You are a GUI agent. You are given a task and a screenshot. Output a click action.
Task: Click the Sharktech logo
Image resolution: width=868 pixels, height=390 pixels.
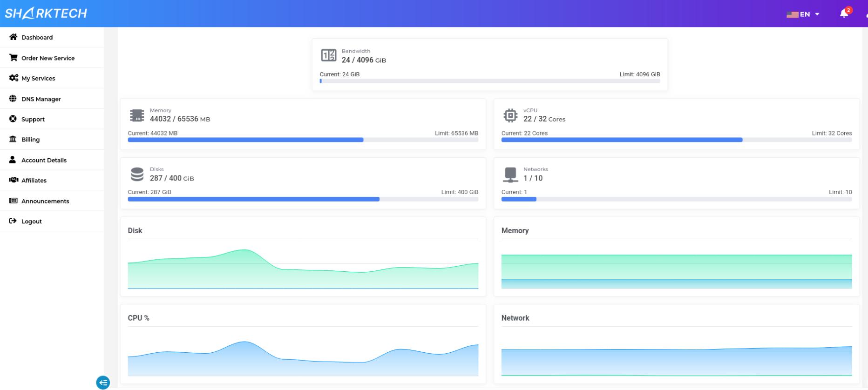[46, 13]
